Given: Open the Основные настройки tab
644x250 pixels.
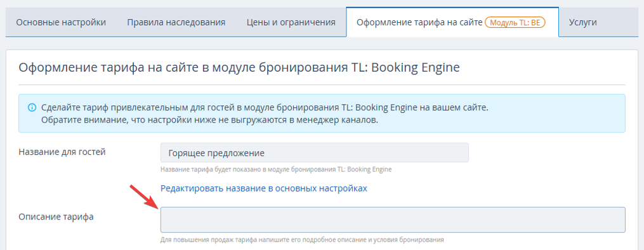Looking at the screenshot, I should pos(61,22).
